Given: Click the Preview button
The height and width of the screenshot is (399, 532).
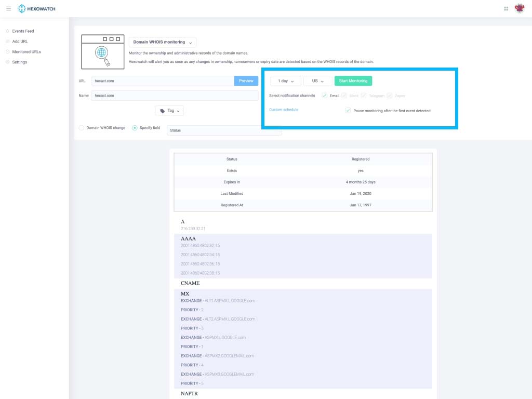Looking at the screenshot, I should tap(246, 81).
